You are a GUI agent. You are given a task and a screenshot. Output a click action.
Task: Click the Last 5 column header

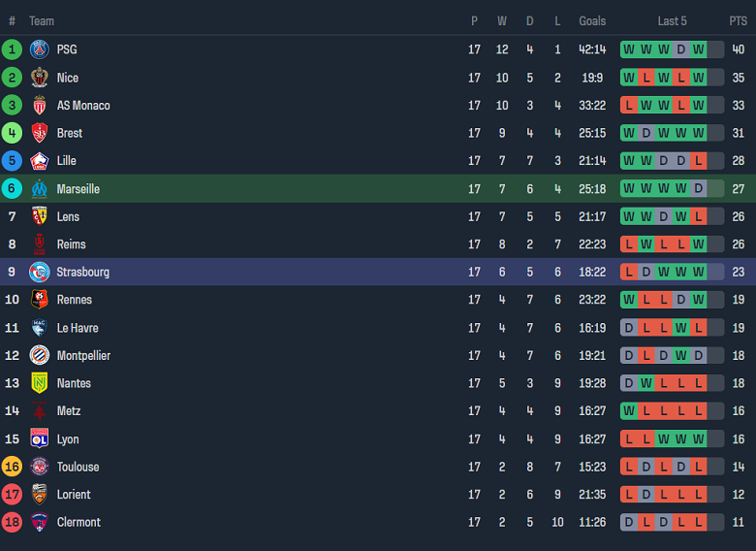[672, 20]
